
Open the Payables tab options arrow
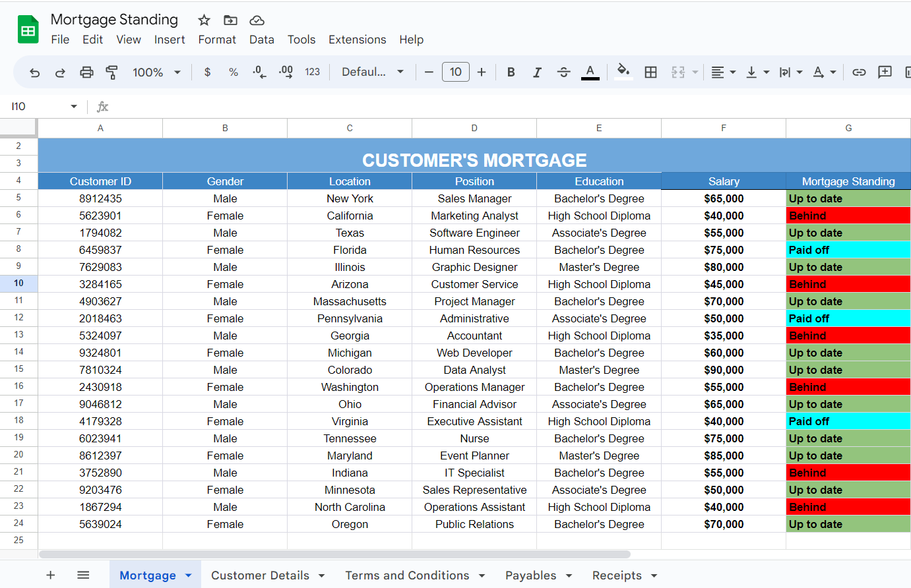pos(569,575)
